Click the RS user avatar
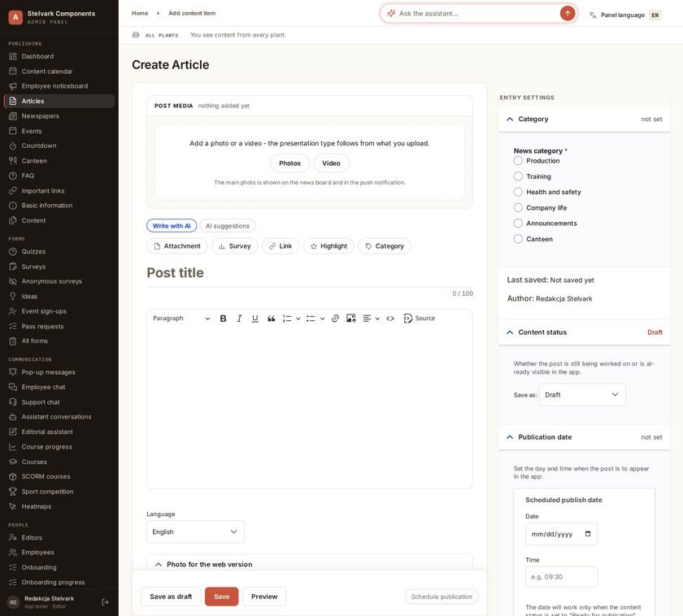The height and width of the screenshot is (616, 683). coord(13,602)
